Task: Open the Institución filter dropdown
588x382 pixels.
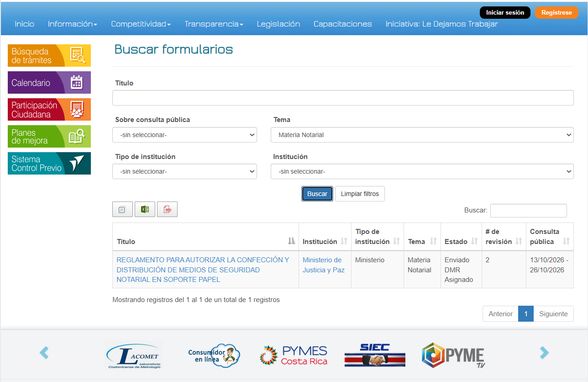Action: click(x=422, y=171)
